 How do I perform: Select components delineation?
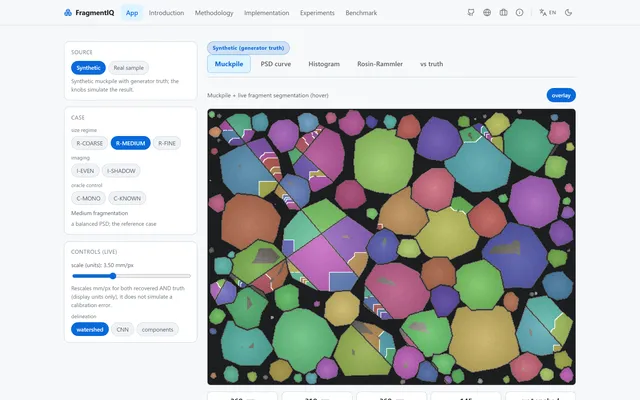158,329
